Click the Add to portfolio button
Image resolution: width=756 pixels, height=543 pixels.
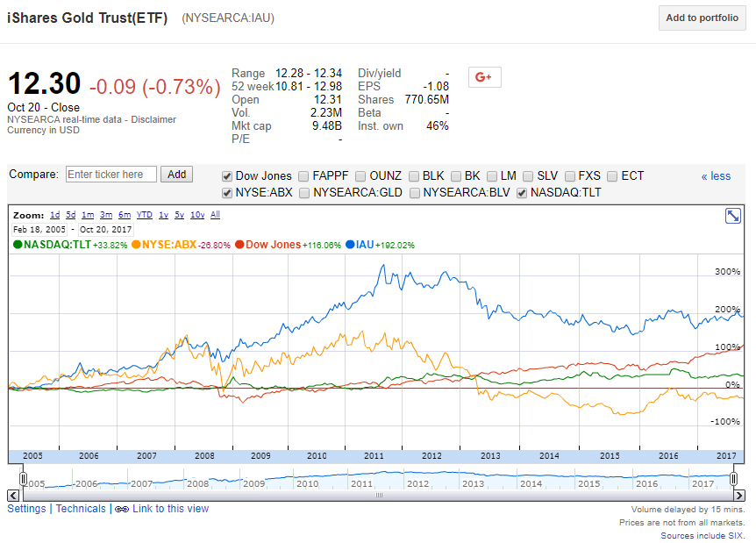(x=702, y=18)
